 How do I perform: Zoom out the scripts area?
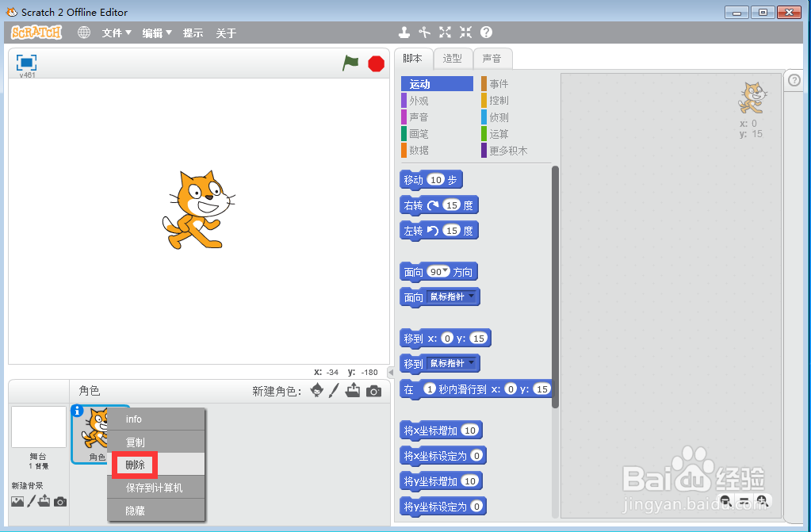pyautogui.click(x=725, y=501)
